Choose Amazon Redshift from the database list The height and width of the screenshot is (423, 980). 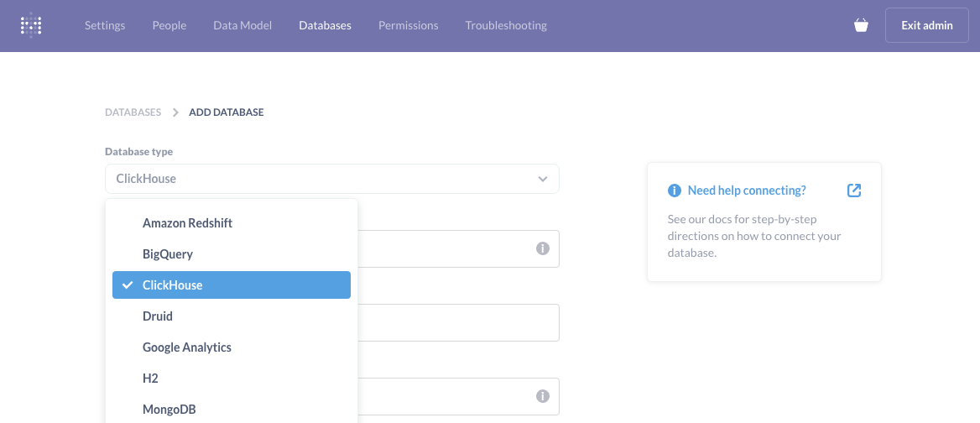(187, 223)
